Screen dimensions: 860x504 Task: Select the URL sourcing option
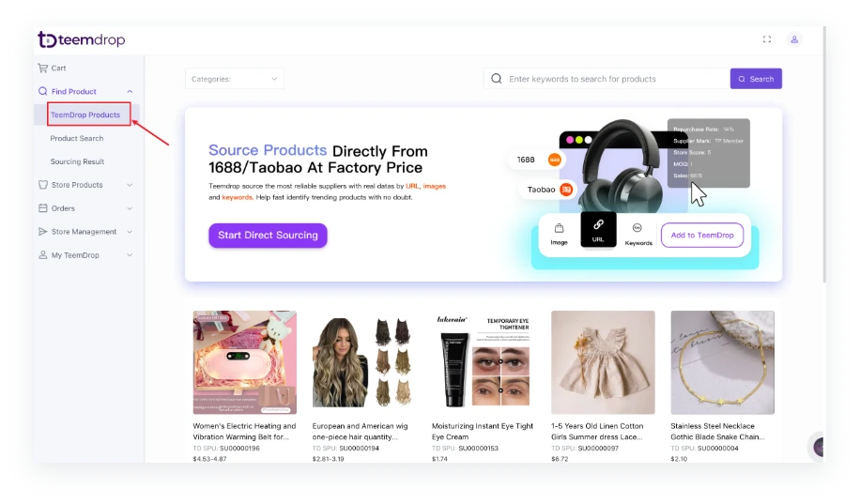[x=598, y=230]
